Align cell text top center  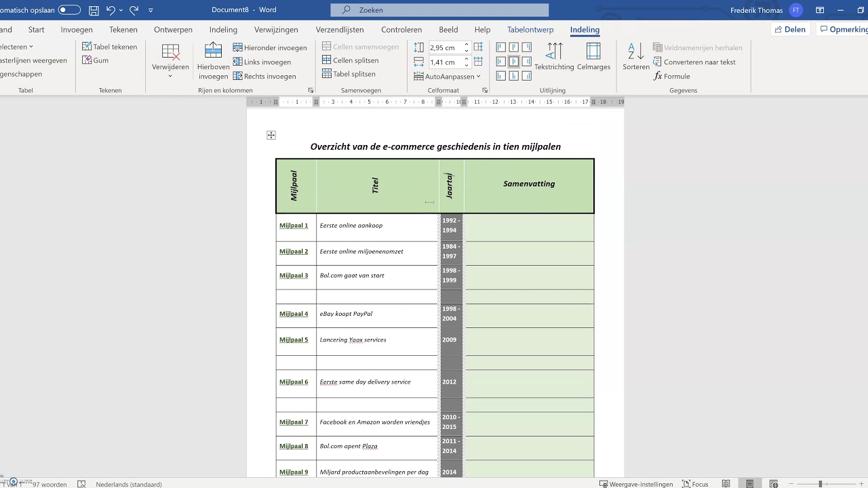pyautogui.click(x=514, y=47)
